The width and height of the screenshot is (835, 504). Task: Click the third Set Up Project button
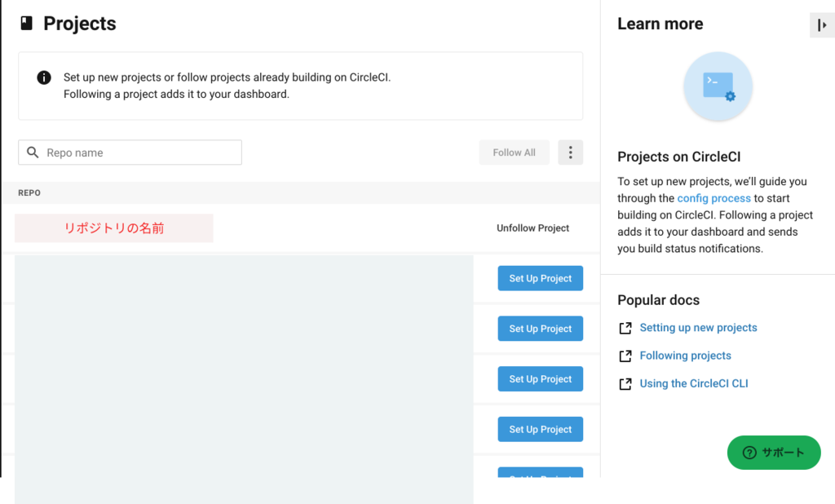(540, 379)
